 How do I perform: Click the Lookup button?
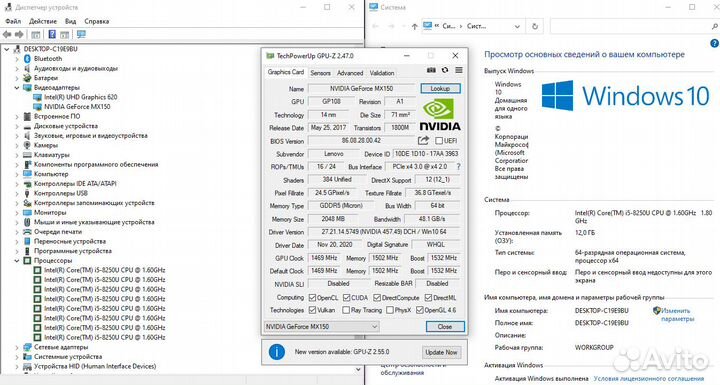(440, 88)
